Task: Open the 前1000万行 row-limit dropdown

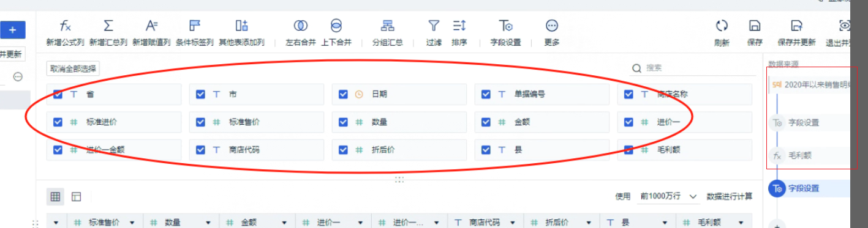Action: [x=669, y=196]
